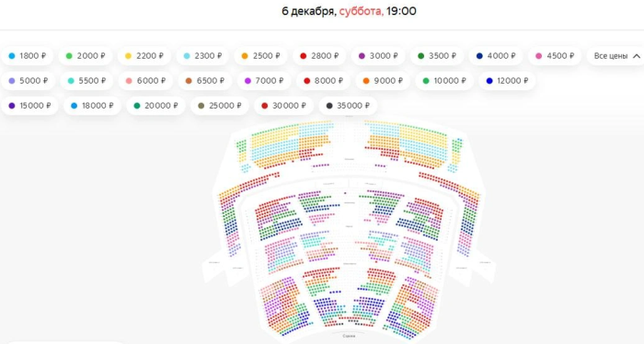Filter by 2800 ₽ tickets
This screenshot has height=344, width=644.
(x=319, y=56)
